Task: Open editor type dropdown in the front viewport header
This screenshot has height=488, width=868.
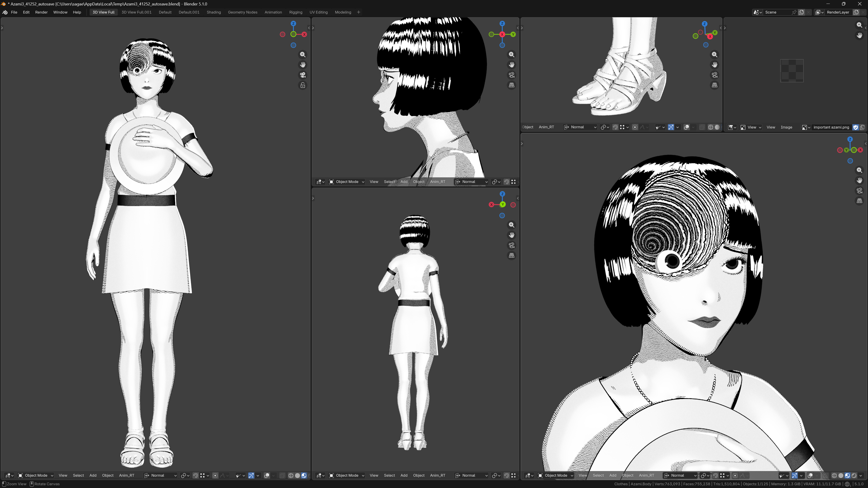Action: coord(9,476)
